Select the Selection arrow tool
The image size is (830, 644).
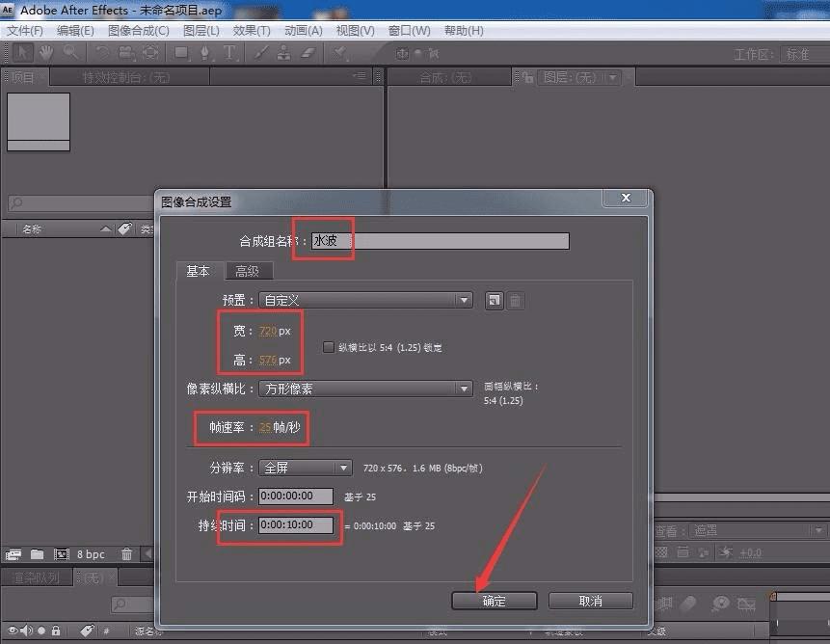(22, 53)
